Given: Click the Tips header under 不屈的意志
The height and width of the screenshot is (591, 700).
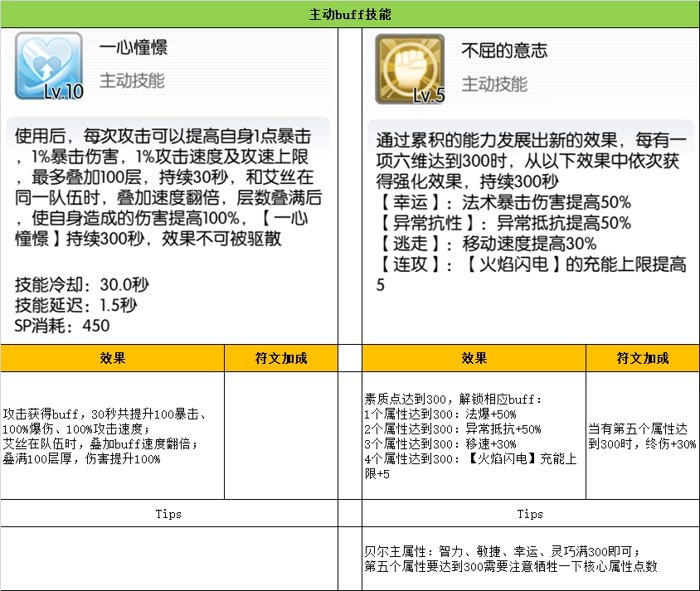Looking at the screenshot, I should [530, 514].
